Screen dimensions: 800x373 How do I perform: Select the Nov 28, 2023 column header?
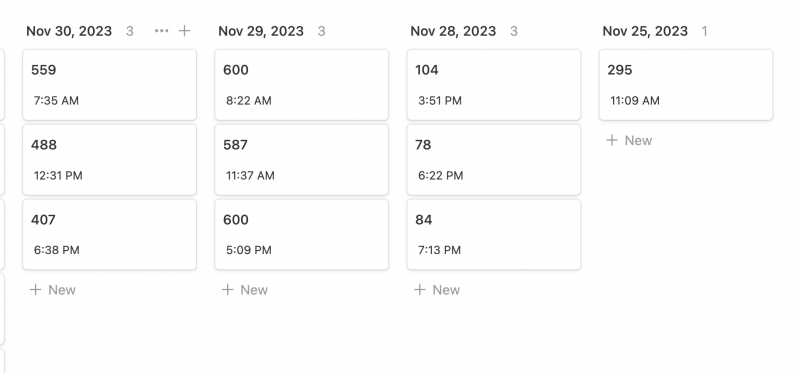point(453,31)
